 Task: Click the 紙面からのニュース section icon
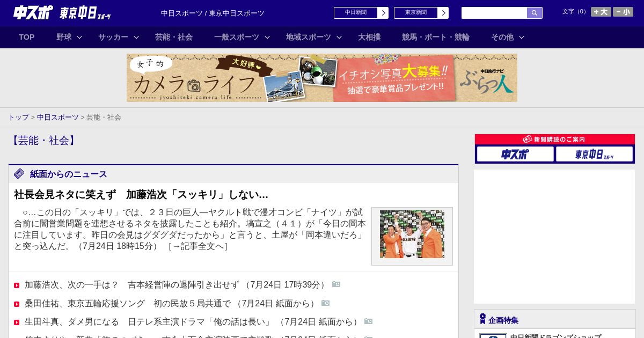tap(19, 173)
